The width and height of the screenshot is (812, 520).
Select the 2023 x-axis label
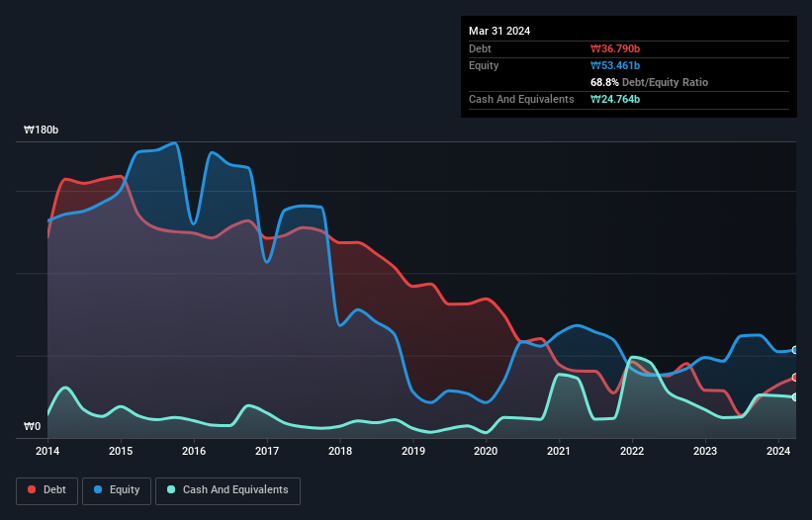[x=705, y=451]
